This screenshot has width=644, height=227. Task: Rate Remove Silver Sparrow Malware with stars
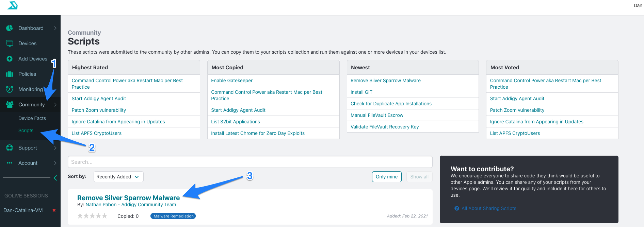point(92,216)
